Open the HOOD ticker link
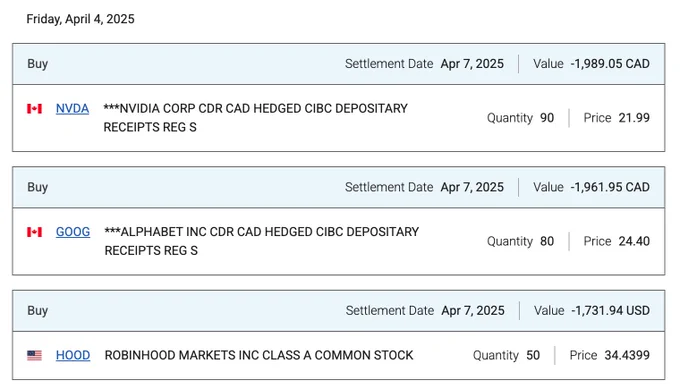The height and width of the screenshot is (389, 680). (x=73, y=355)
